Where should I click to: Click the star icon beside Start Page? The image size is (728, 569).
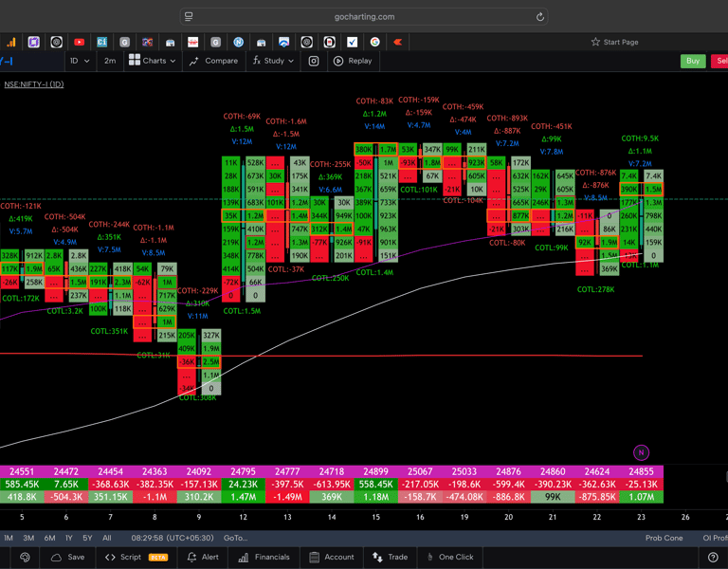pyautogui.click(x=595, y=42)
